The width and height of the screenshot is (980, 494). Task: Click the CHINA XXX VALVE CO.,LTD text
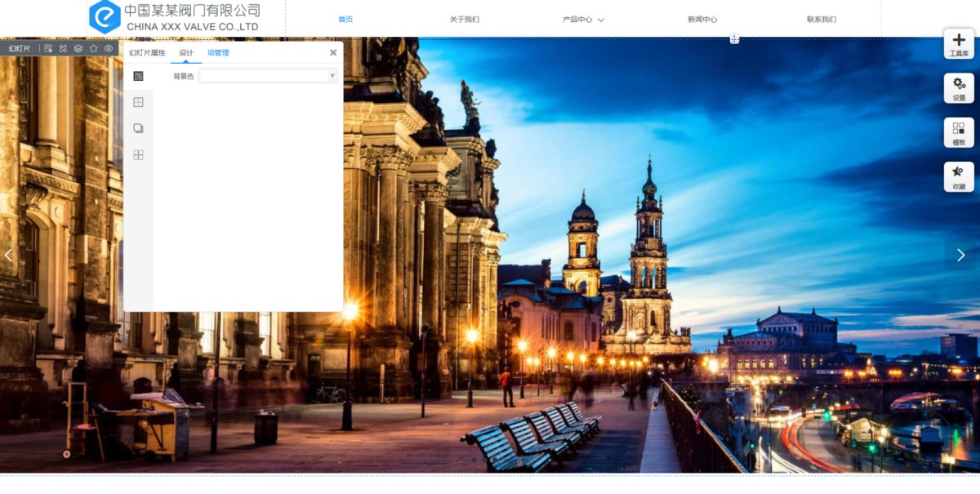(193, 27)
